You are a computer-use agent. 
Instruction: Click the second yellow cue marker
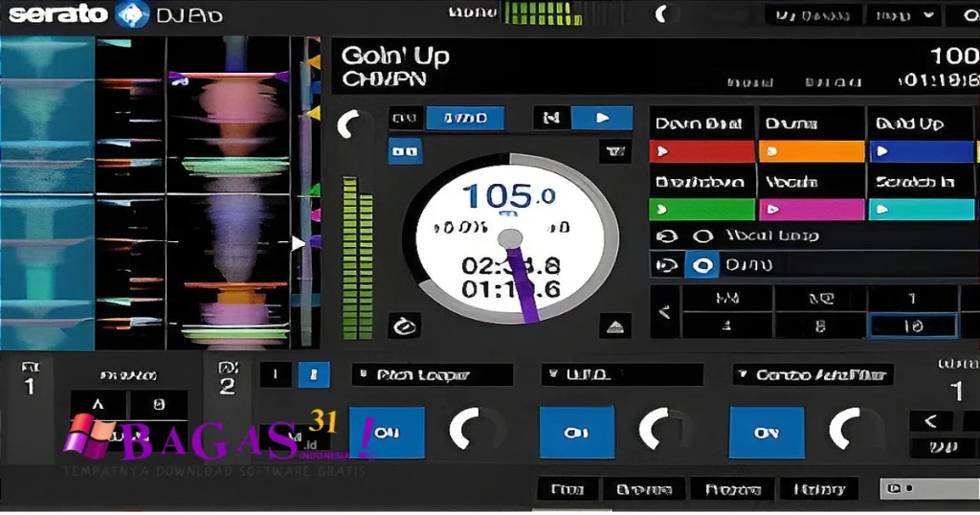click(313, 113)
